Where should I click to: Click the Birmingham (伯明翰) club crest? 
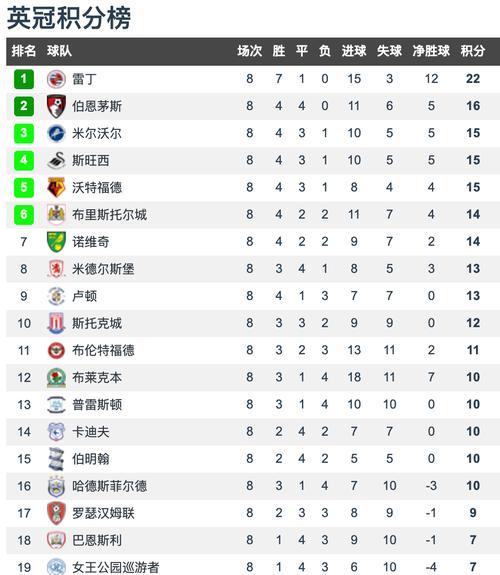pos(56,459)
